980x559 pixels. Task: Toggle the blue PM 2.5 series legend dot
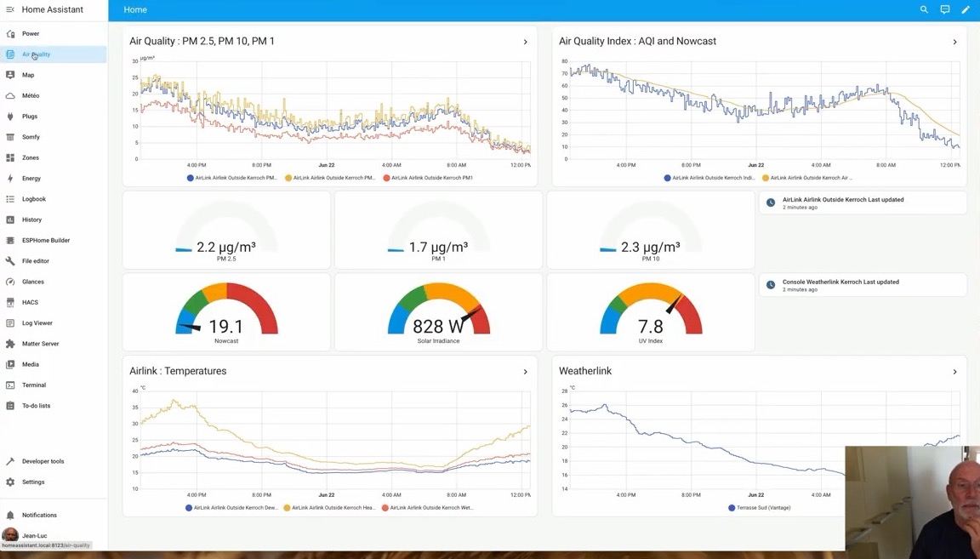click(190, 178)
